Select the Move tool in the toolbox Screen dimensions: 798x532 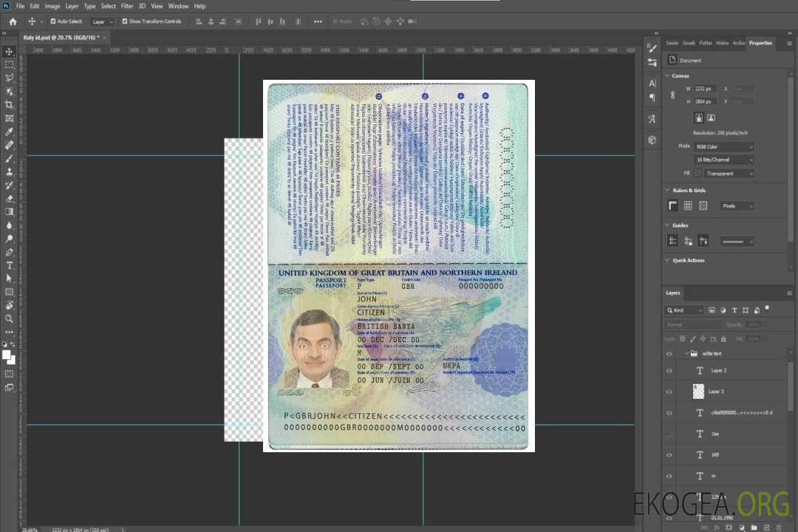(x=9, y=52)
